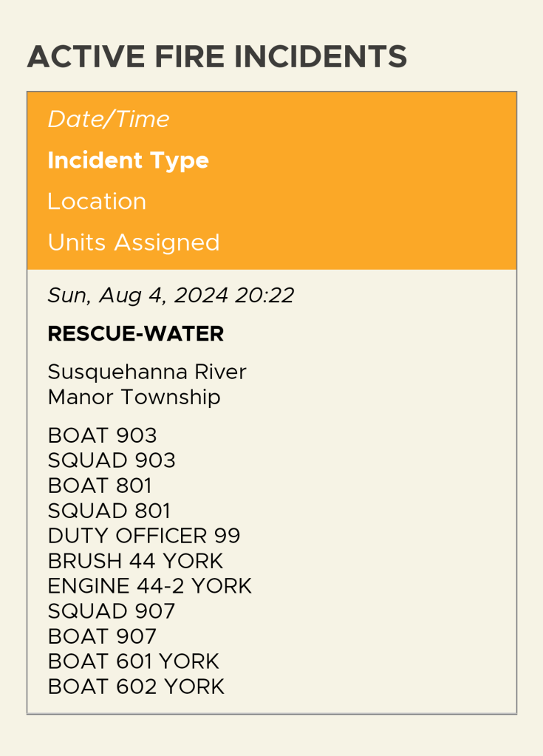This screenshot has height=756, width=543.
Task: Select BRUSH 44 YORK unit
Action: coord(135,562)
